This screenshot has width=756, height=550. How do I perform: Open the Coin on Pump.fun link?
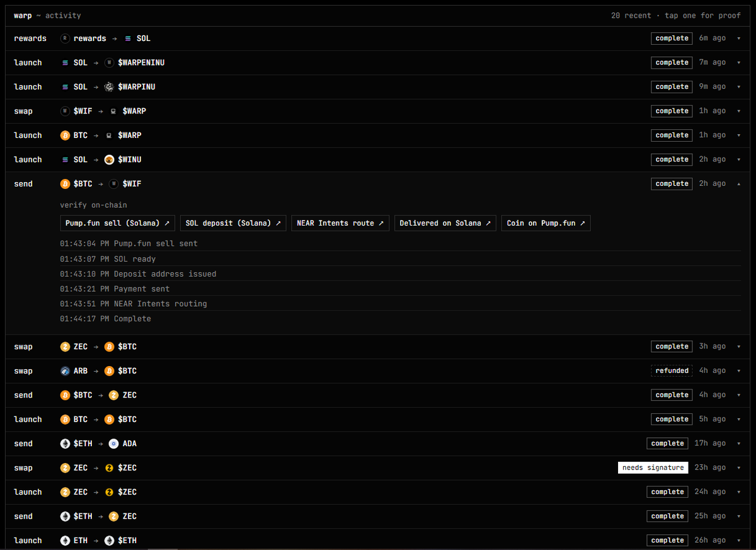[x=546, y=223]
